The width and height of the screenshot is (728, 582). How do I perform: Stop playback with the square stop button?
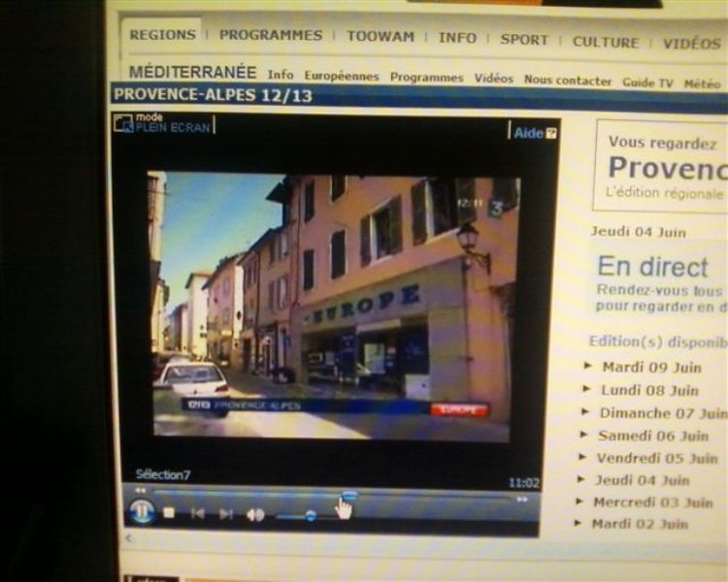[169, 513]
